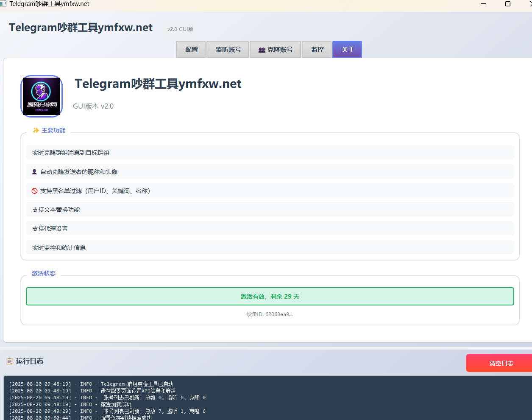Viewport: 532px width, 420px height.
Task: Click the app logo image
Action: click(42, 96)
